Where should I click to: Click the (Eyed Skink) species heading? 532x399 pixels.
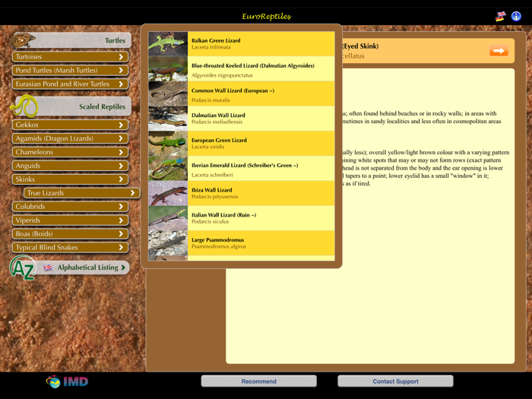[x=360, y=46]
